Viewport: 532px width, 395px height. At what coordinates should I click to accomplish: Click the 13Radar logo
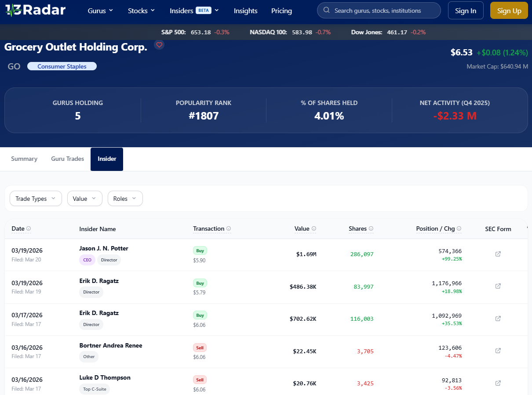pyautogui.click(x=35, y=11)
